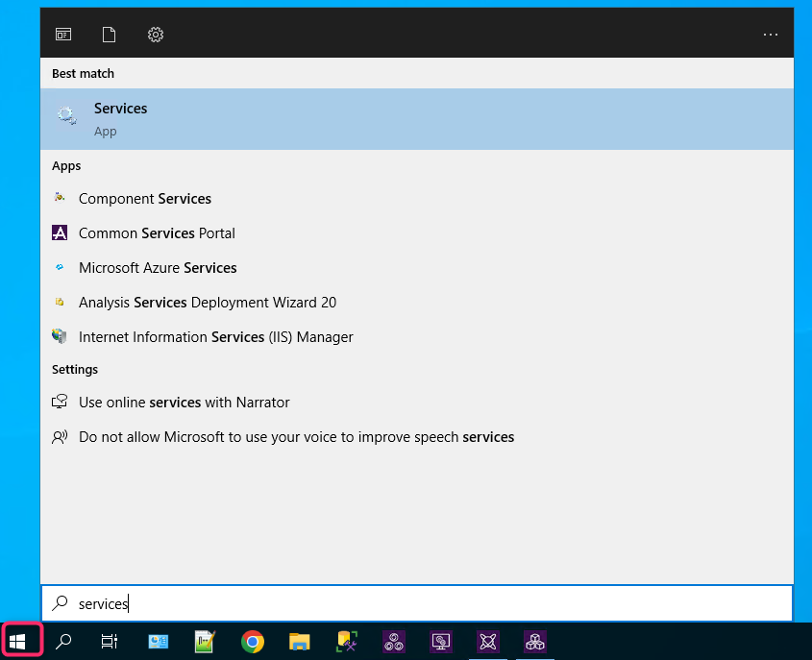This screenshot has width=812, height=660.
Task: Open File Explorer from the taskbar
Action: [299, 642]
